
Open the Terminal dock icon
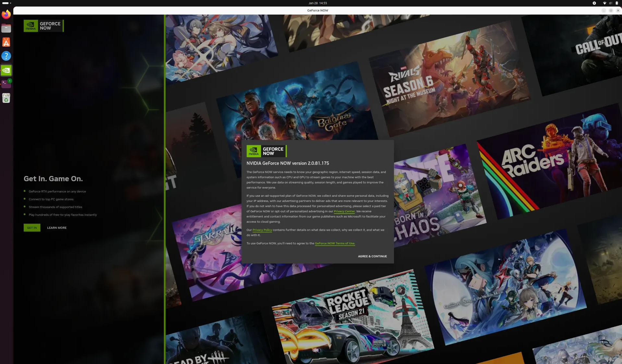pos(6,84)
